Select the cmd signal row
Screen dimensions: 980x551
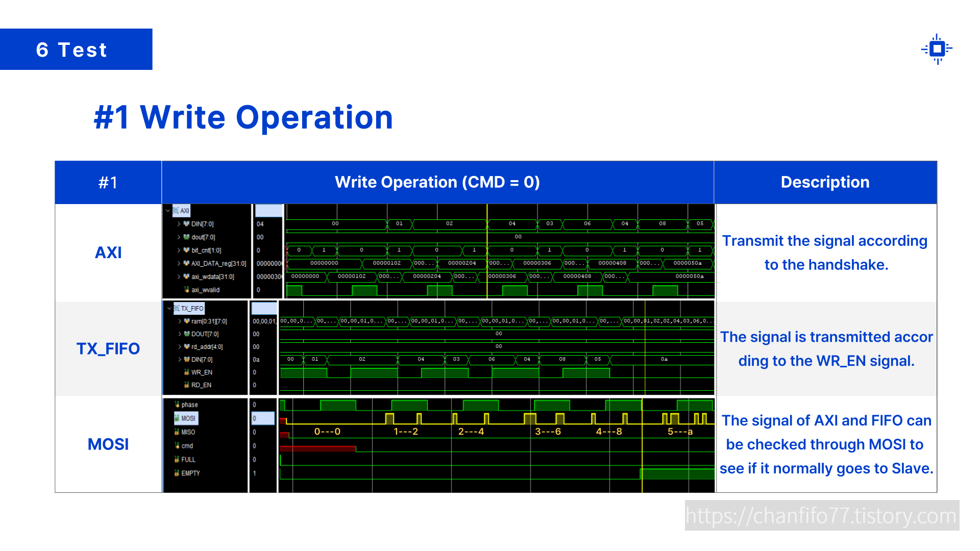point(187,446)
